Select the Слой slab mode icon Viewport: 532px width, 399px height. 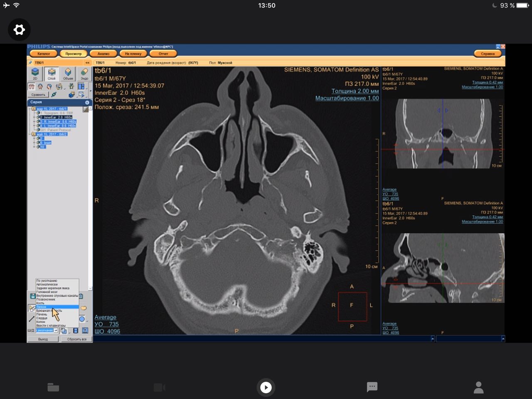pos(52,74)
